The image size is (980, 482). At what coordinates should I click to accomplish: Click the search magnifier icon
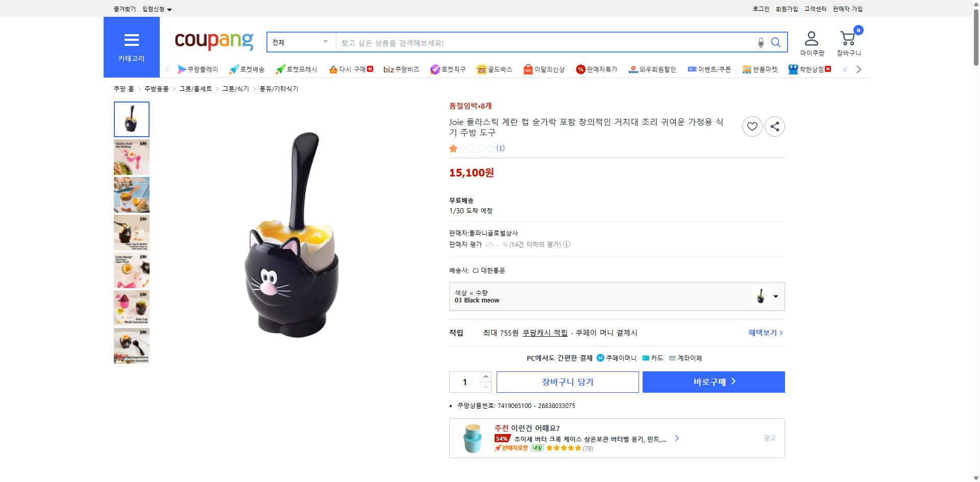click(776, 42)
